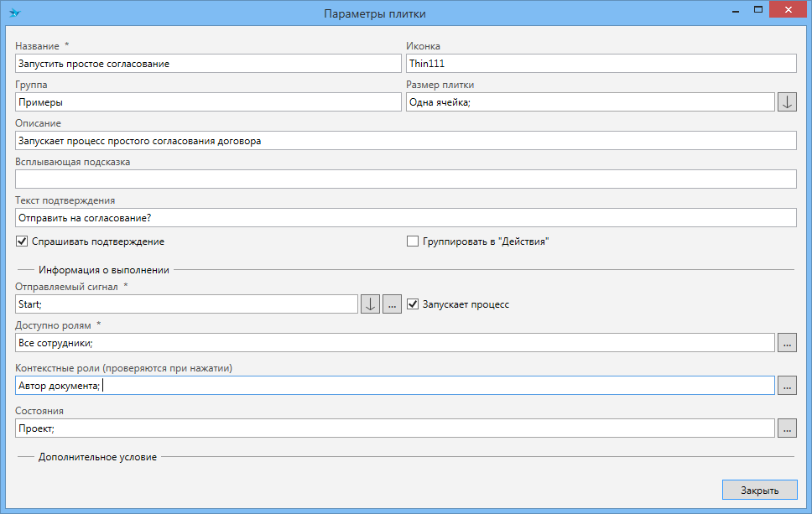Maximize the 'Параметры плитки' window
Image resolution: width=812 pixels, height=514 pixels.
[x=757, y=11]
